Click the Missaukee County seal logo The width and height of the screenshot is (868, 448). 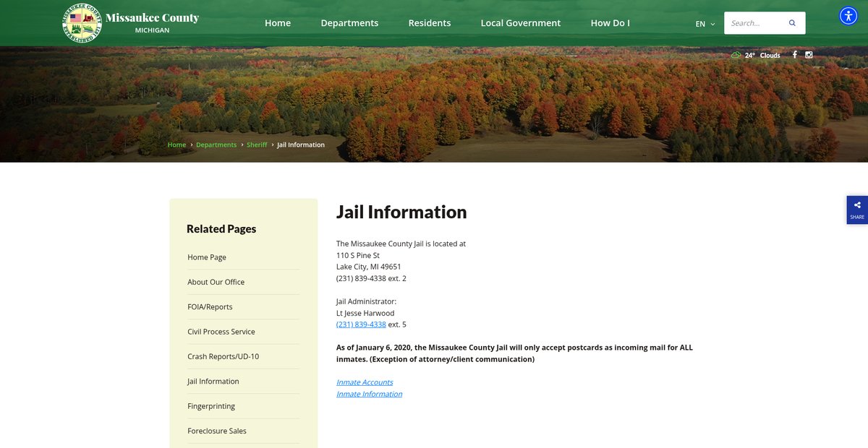[x=82, y=23]
